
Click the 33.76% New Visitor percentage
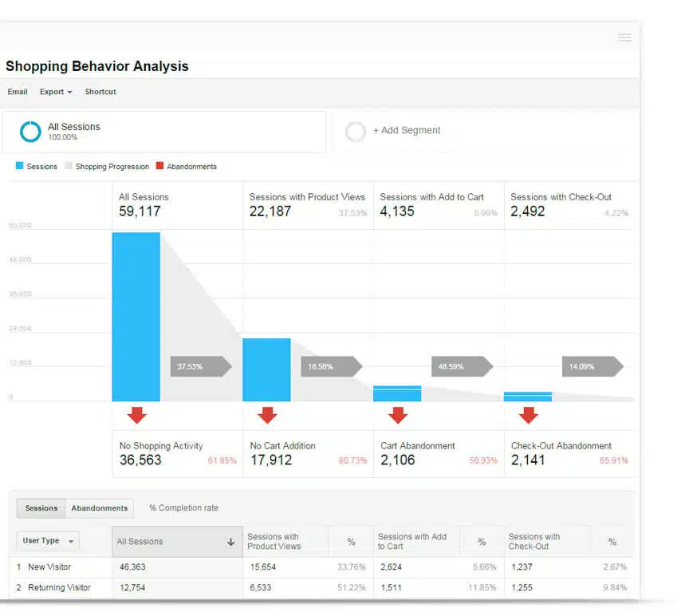351,567
